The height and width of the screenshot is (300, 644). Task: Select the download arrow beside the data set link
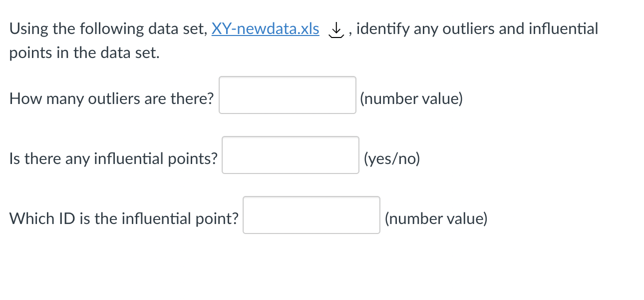335,30
